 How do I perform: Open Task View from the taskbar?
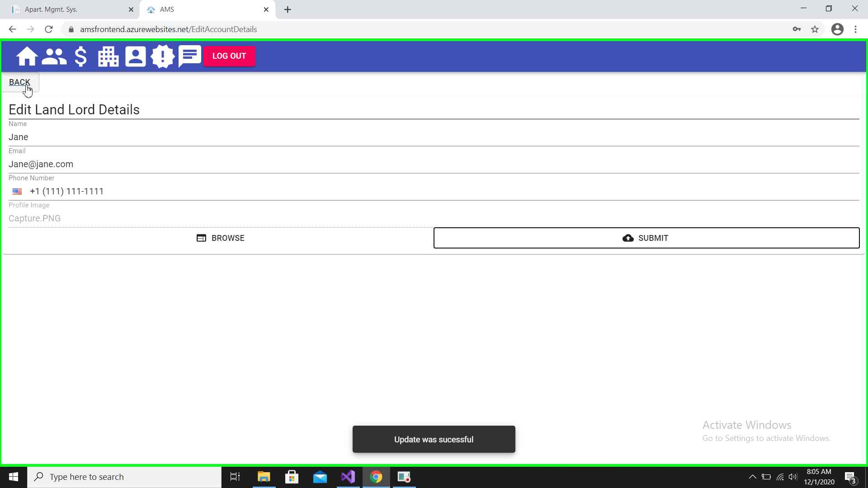pos(235,477)
